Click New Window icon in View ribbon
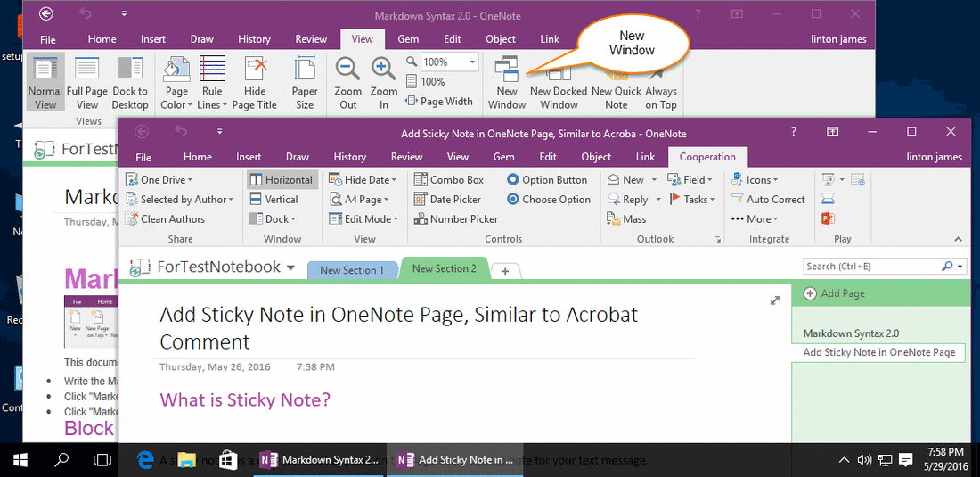This screenshot has height=477, width=980. [507, 70]
